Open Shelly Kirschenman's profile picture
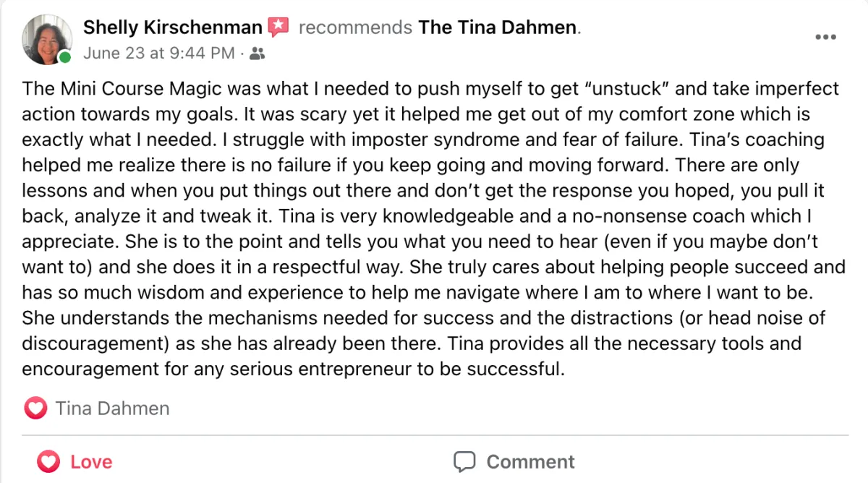This screenshot has width=868, height=483. [46, 39]
